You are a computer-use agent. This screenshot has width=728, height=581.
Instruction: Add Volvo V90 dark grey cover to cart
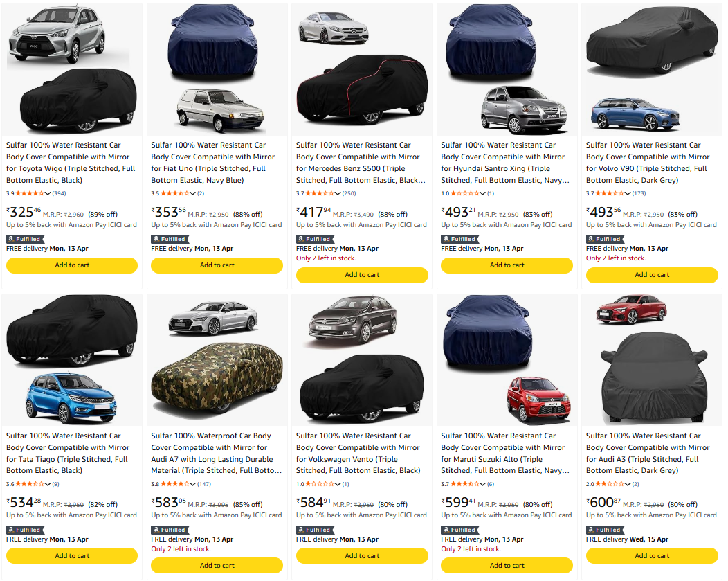click(652, 275)
